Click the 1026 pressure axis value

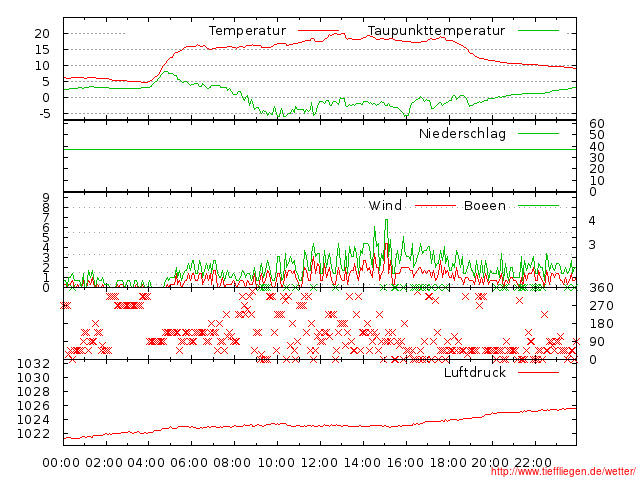[33, 406]
